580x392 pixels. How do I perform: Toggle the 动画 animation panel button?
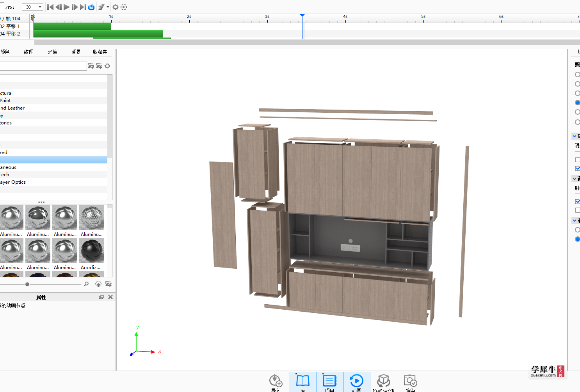(357, 382)
